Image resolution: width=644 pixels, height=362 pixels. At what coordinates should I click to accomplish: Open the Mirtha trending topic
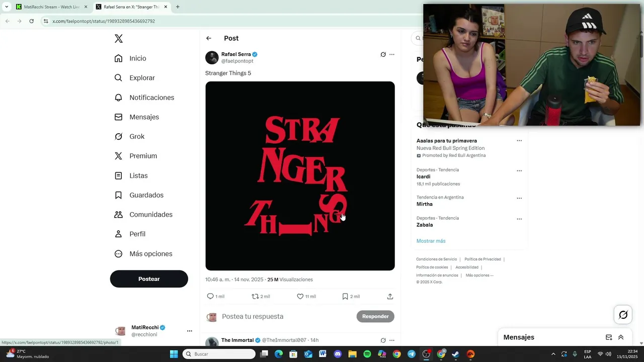[425, 204]
